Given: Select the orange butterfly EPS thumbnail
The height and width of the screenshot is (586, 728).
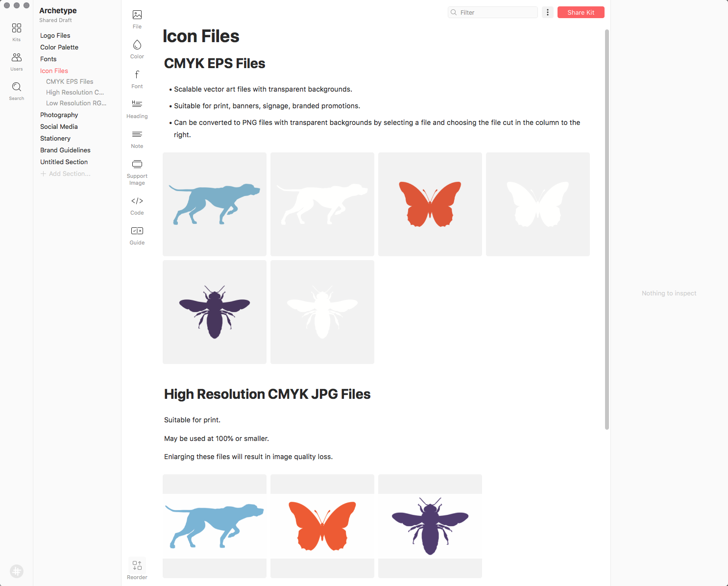Looking at the screenshot, I should coord(430,204).
